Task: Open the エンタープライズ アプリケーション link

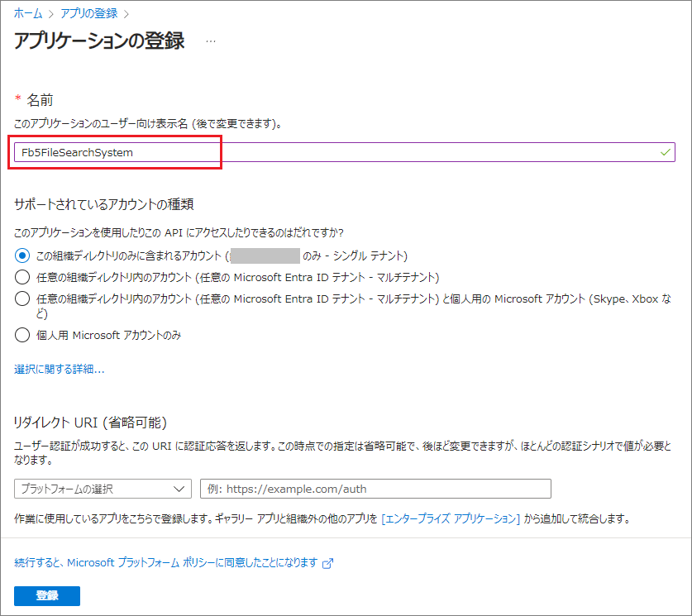Action: tap(451, 519)
